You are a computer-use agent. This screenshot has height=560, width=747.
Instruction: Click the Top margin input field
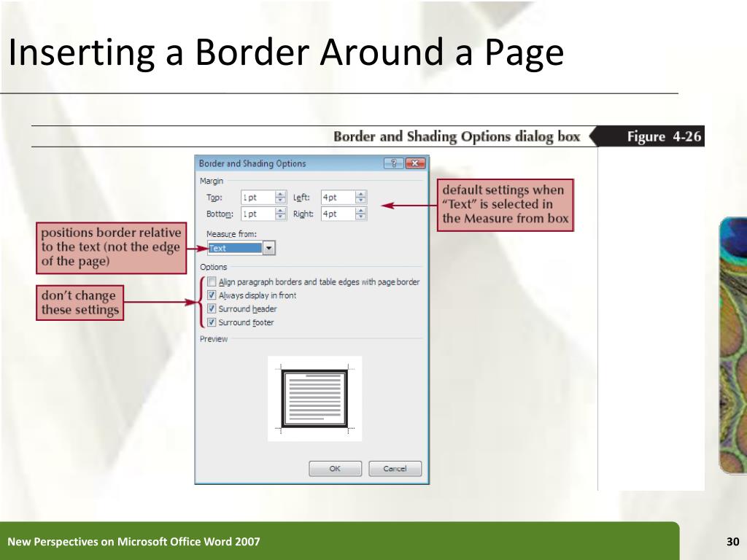tap(258, 197)
